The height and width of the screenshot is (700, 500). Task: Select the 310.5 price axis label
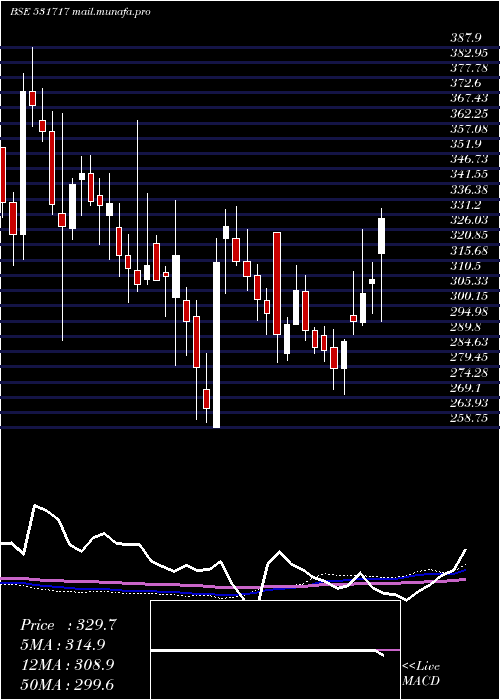(x=466, y=266)
